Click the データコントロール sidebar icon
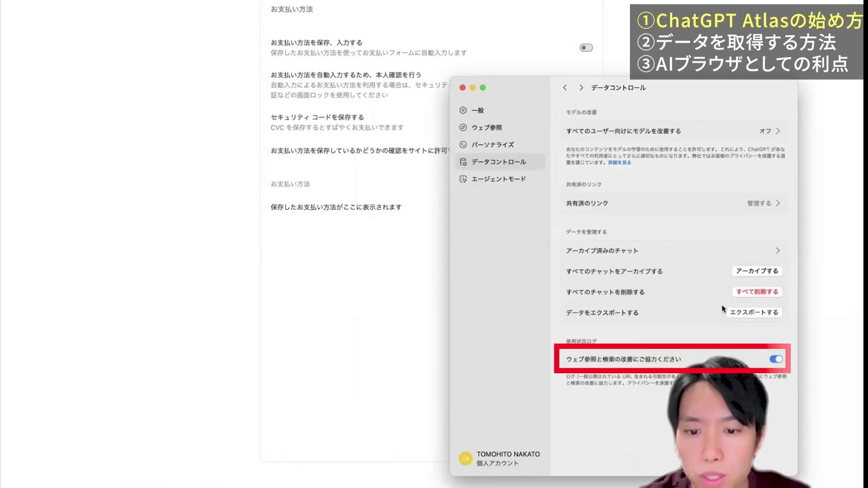Screen dimensions: 868x488 pyautogui.click(x=463, y=162)
